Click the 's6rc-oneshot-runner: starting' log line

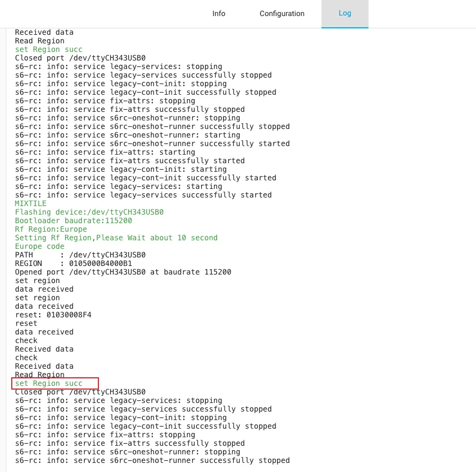pyautogui.click(x=127, y=135)
